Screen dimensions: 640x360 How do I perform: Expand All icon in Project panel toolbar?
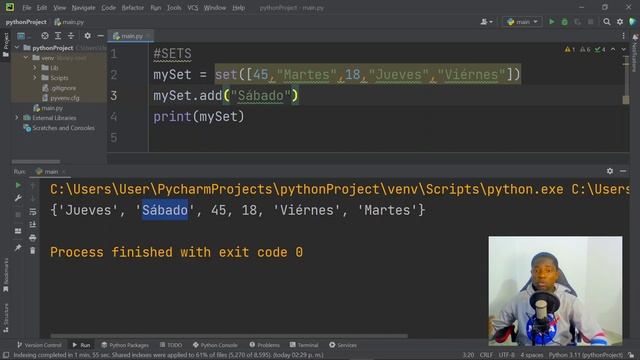point(58,36)
